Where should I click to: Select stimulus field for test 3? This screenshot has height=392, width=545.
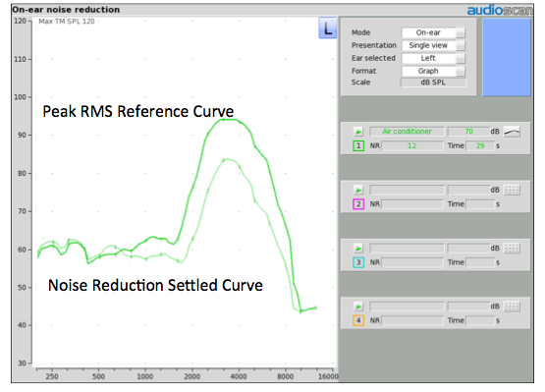(x=407, y=249)
